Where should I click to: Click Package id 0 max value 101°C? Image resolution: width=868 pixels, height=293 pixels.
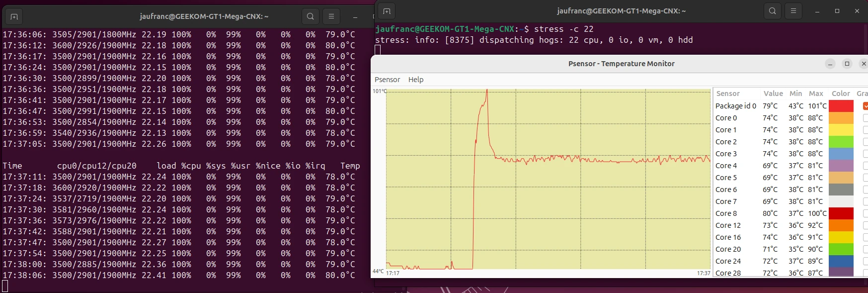817,106
